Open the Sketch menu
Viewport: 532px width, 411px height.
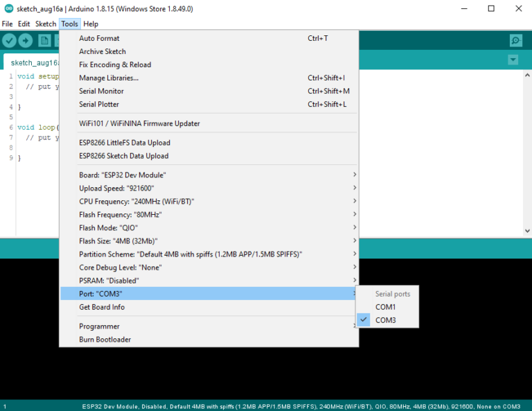[46, 24]
